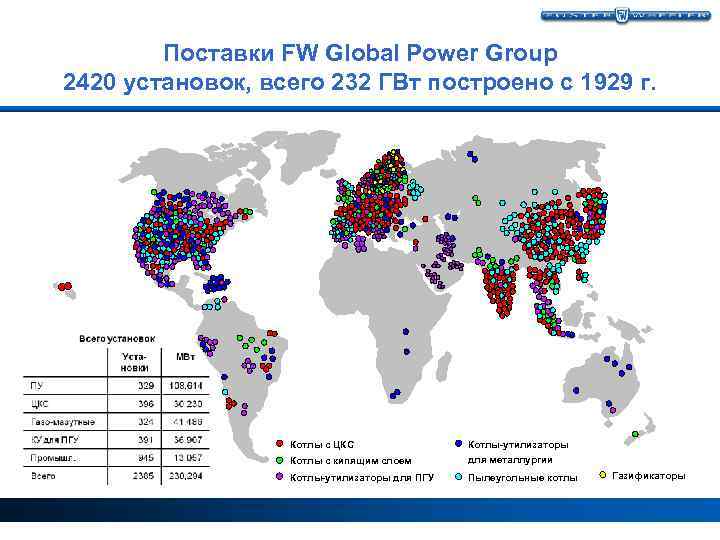Click the value '396' in ЦКС row
Viewport: 720px width, 540px height.
(146, 404)
